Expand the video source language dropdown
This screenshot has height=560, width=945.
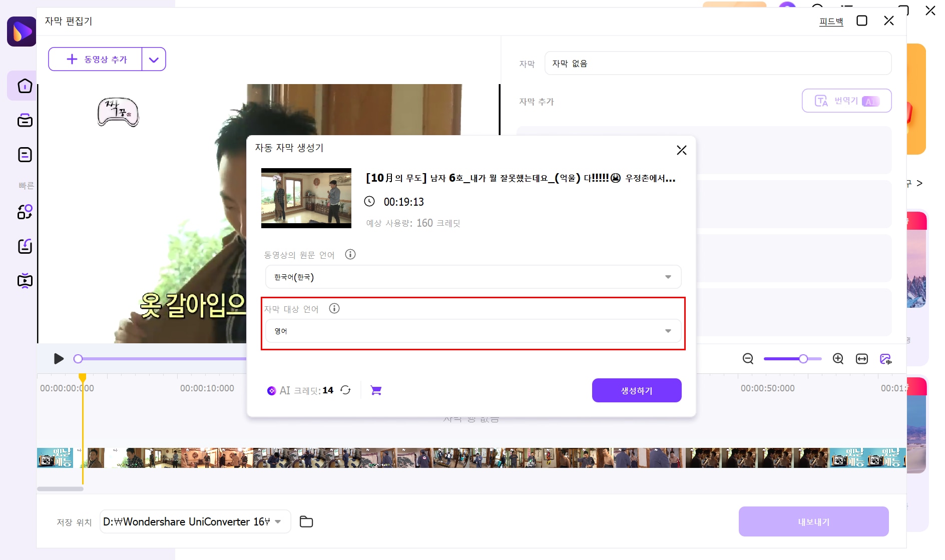point(668,277)
